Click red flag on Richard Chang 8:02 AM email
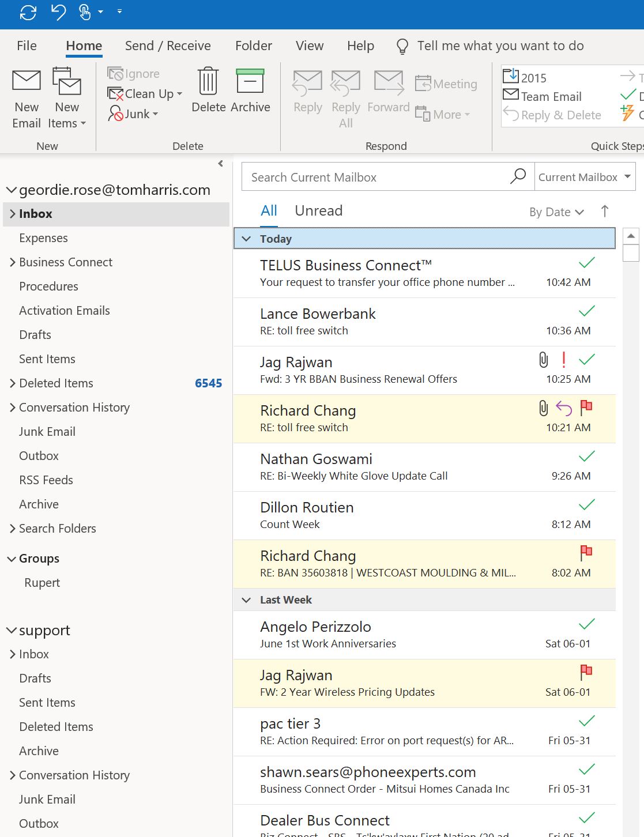Screen dimensions: 644x837 tap(586, 553)
